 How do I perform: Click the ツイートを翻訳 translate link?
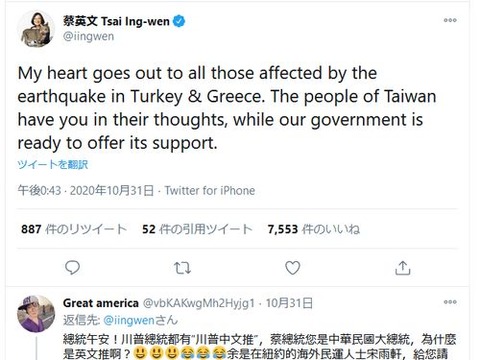click(53, 164)
